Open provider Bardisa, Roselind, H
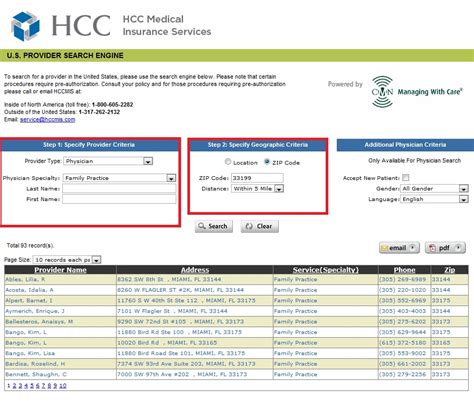 pos(35,364)
